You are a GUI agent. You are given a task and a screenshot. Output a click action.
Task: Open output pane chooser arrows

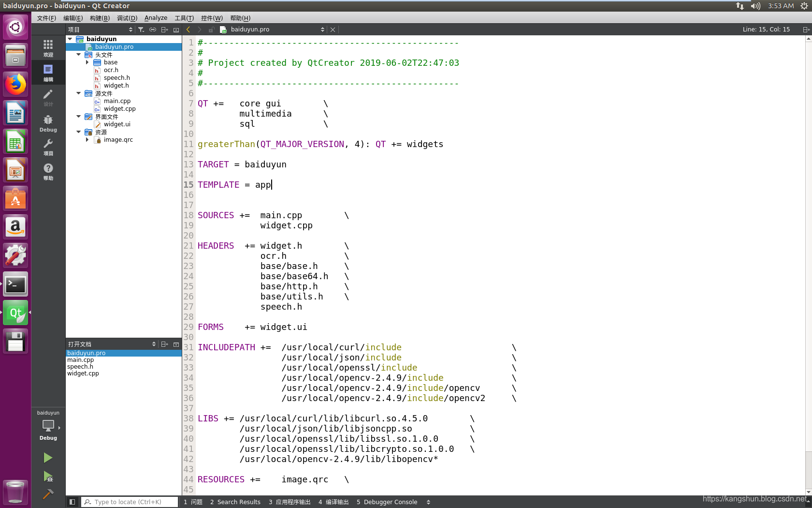click(428, 502)
